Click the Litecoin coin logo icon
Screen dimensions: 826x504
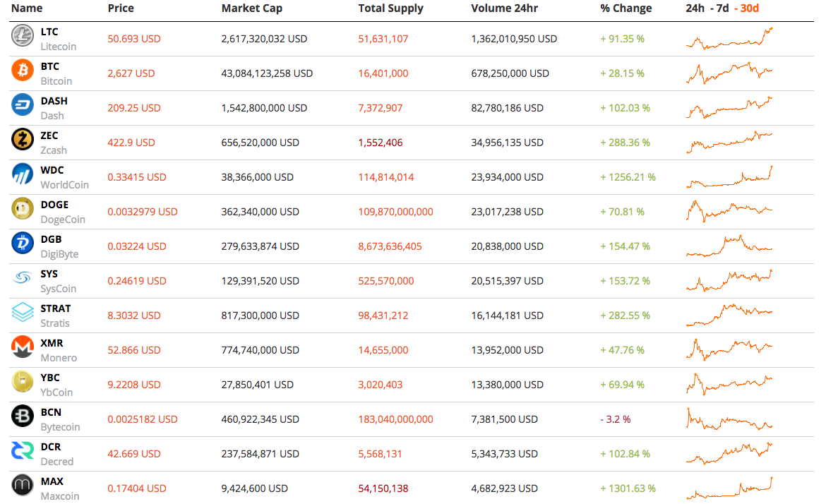[x=23, y=37]
